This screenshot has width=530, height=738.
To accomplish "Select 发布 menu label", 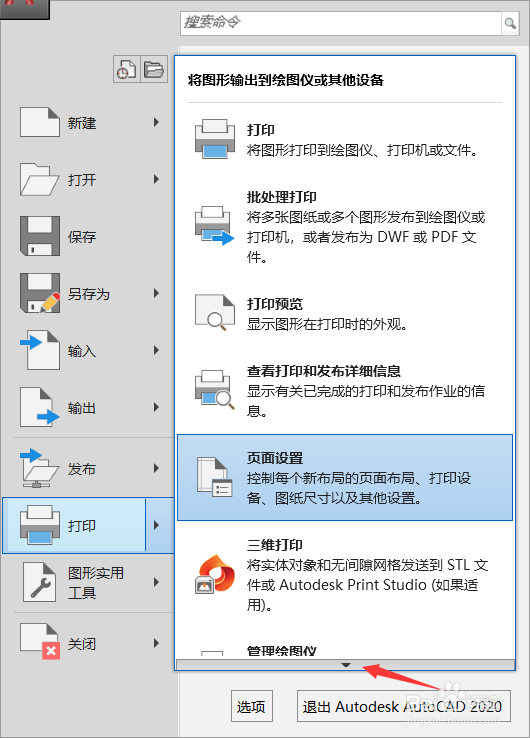I will point(82,468).
